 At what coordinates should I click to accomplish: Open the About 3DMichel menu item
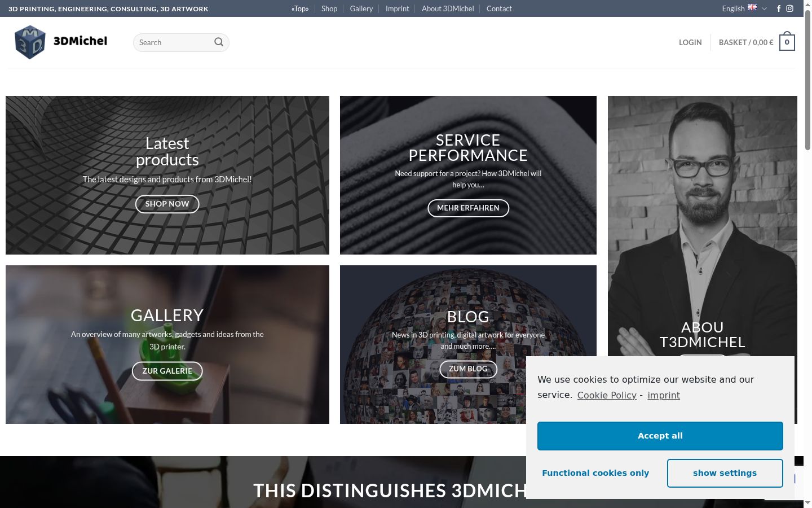(448, 8)
